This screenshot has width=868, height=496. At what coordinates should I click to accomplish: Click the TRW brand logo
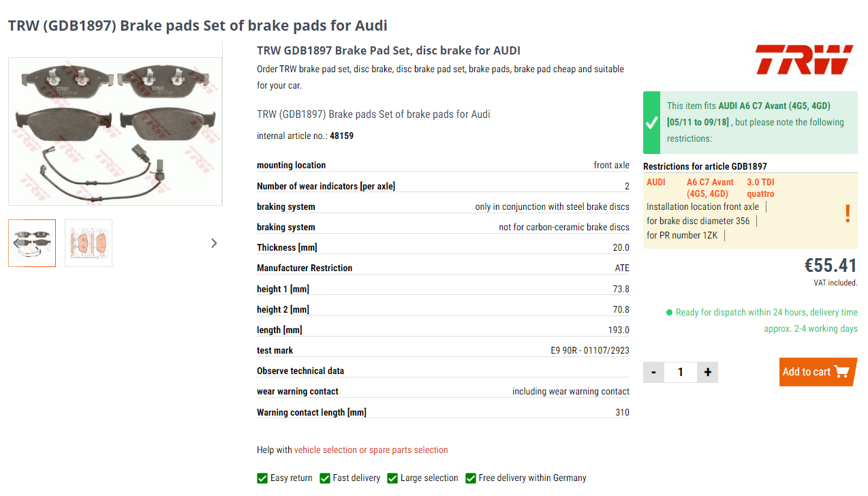coord(805,59)
